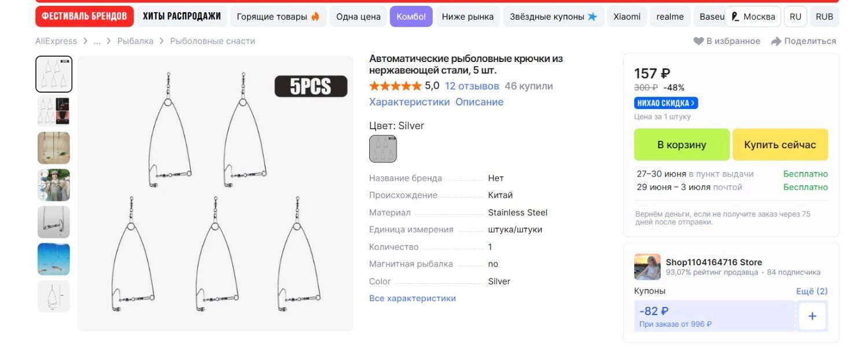Screen dimensions: 868x351
Task: Select the underwater fish thumbnail
Action: pos(54,259)
